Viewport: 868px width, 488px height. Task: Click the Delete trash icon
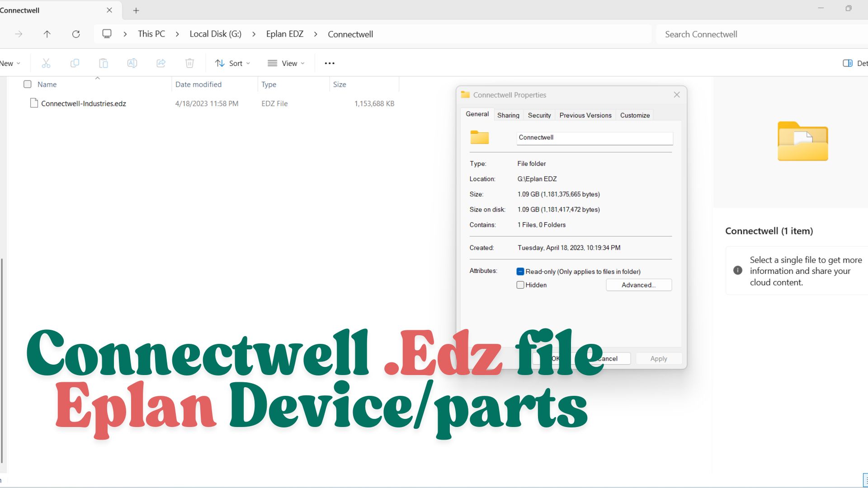(189, 63)
